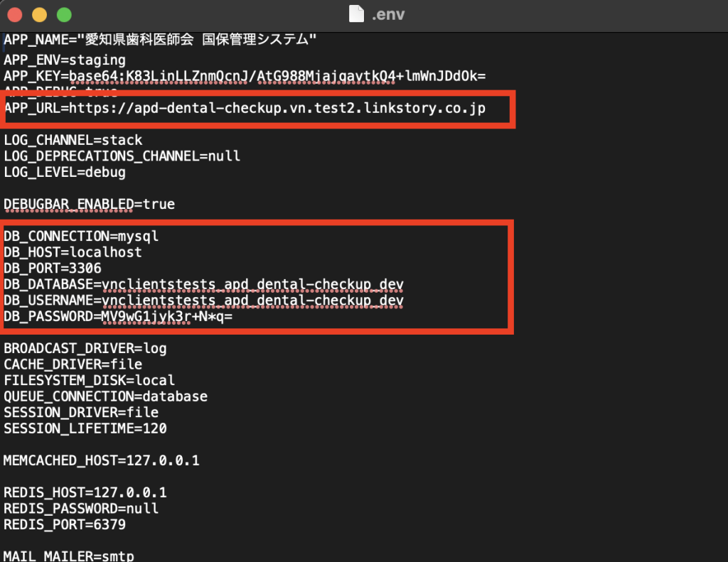The height and width of the screenshot is (562, 728).
Task: Click the DB_DATABASE value text
Action: pos(252,285)
